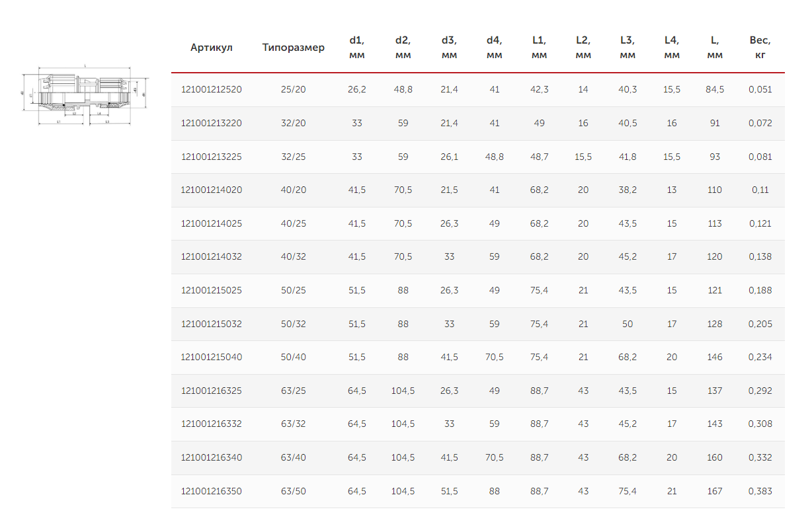Image resolution: width=812 pixels, height=530 pixels.
Task: Select article number 121001214020
Action: pos(212,190)
